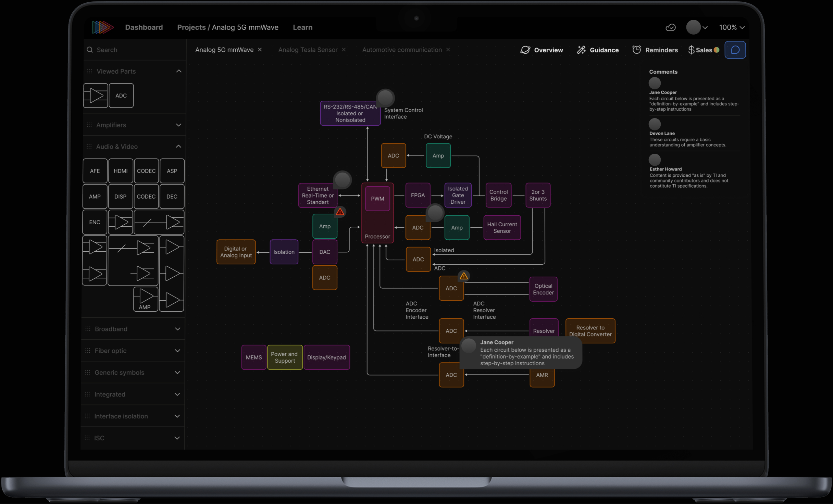Screen dimensions: 833x504
Task: Select the Display/Keypad block
Action: (326, 357)
